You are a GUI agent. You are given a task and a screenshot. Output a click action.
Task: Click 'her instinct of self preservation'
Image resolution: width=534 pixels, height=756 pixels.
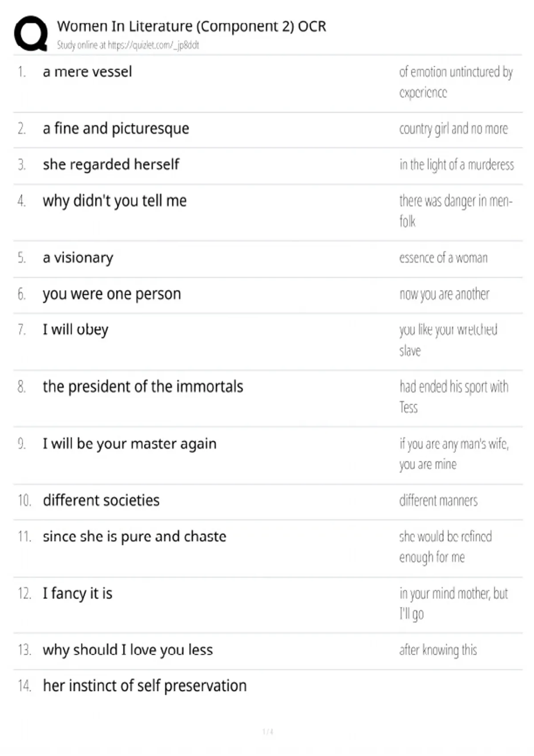pyautogui.click(x=145, y=686)
